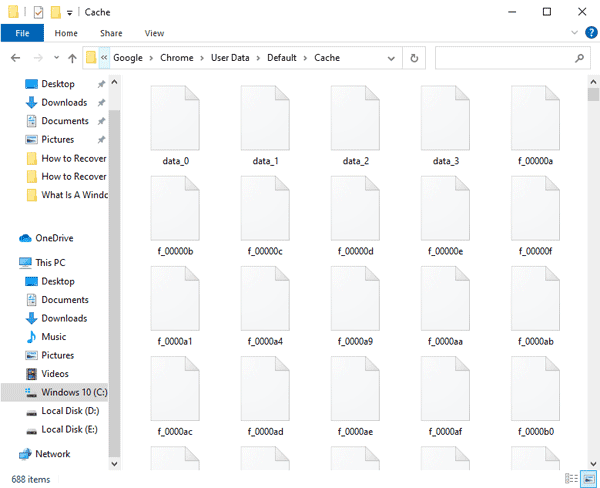Viewport: 600px width, 488px height.
Task: Switch to Large icons view in status bar
Action: pyautogui.click(x=589, y=478)
